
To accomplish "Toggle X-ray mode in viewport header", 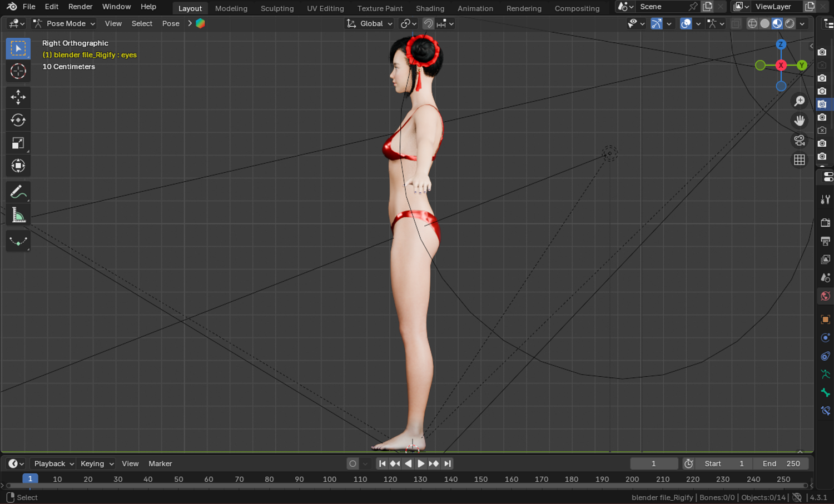I will coord(736,23).
